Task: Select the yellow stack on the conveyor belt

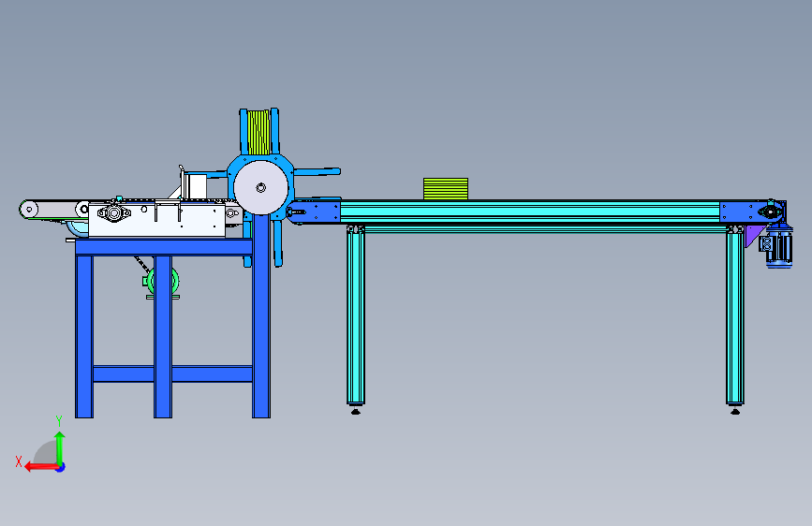Action: click(x=446, y=189)
